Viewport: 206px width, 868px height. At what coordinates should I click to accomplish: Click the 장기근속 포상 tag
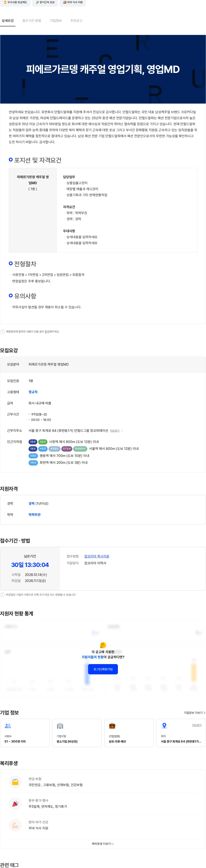coord(45,2)
